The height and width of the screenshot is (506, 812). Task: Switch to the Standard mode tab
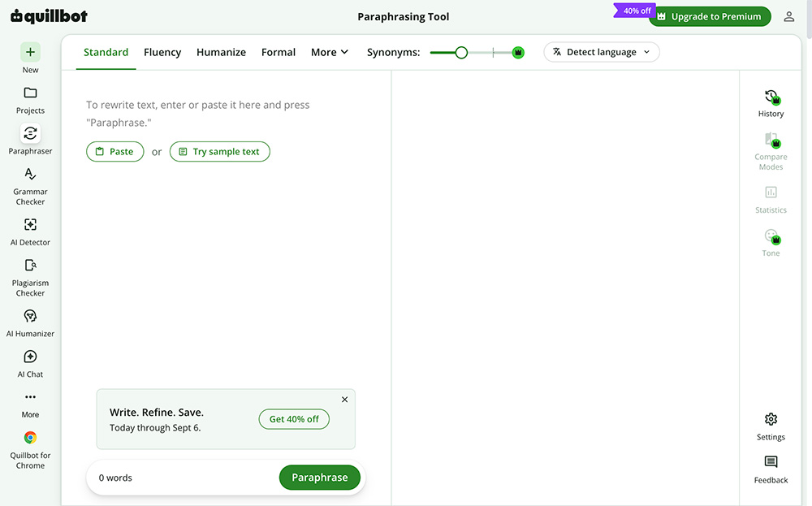[106, 52]
